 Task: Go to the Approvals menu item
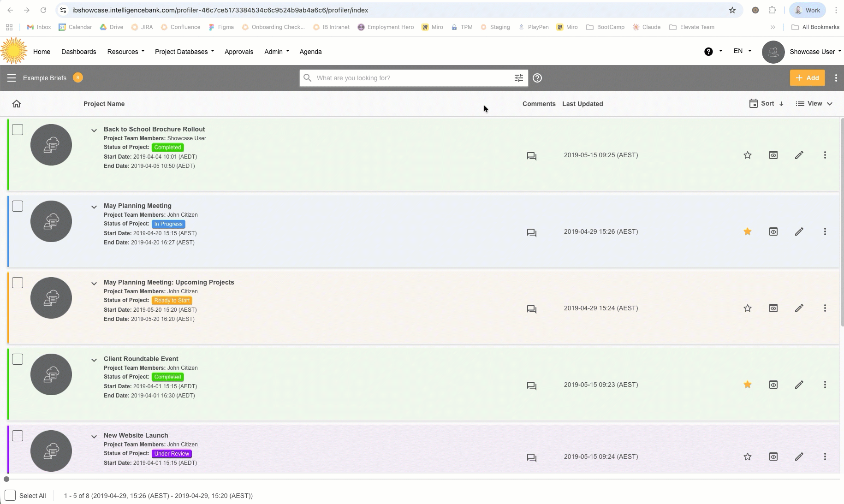click(x=238, y=52)
